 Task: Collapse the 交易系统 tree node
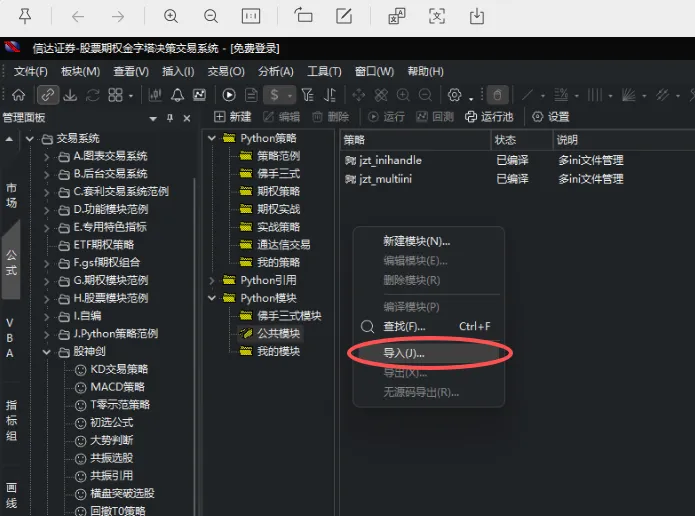(29, 139)
